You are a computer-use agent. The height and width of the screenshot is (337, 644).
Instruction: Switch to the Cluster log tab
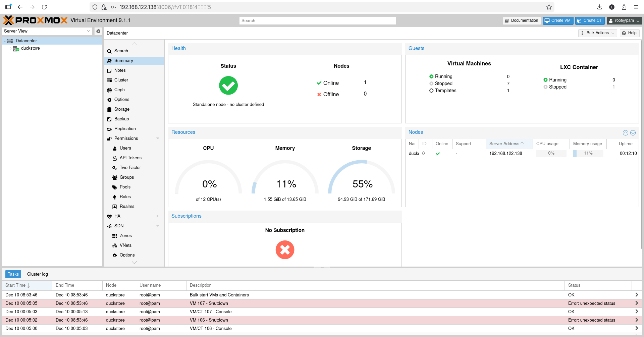tap(37, 274)
